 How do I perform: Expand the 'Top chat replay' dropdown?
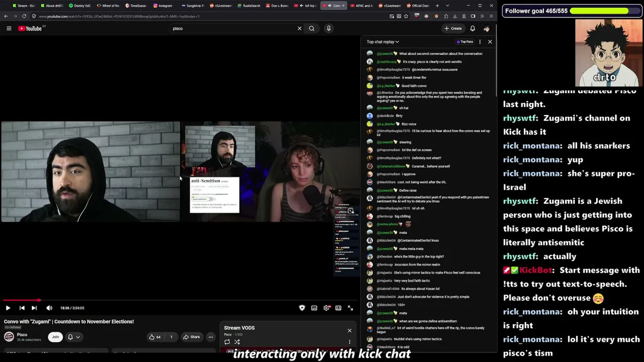tap(382, 42)
